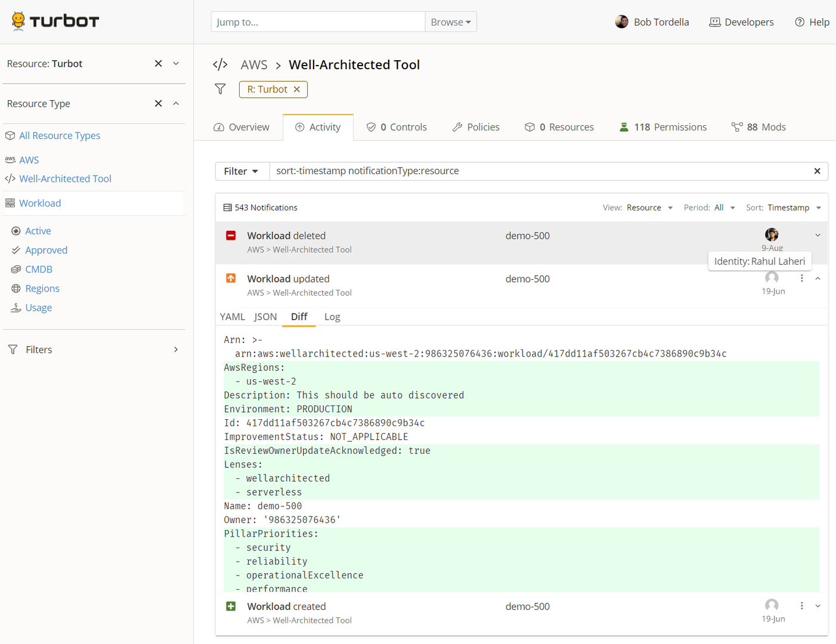Click the red Workload deleted icon

231,236
